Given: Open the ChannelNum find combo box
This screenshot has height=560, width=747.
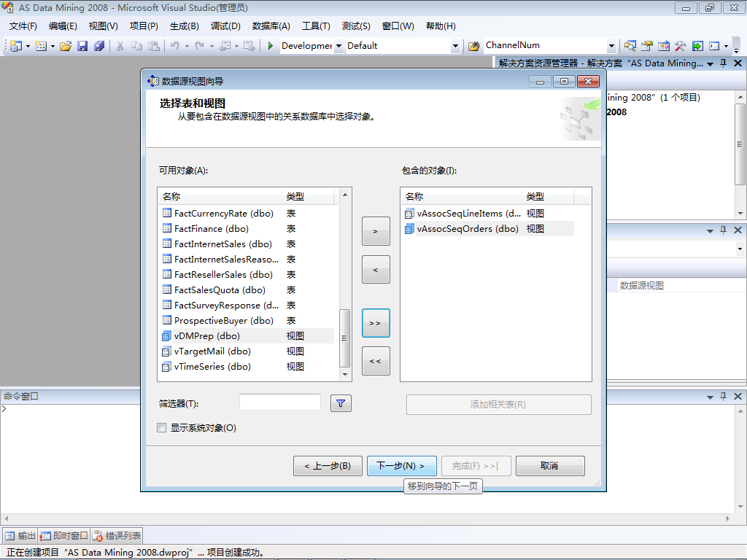Looking at the screenshot, I should point(612,46).
